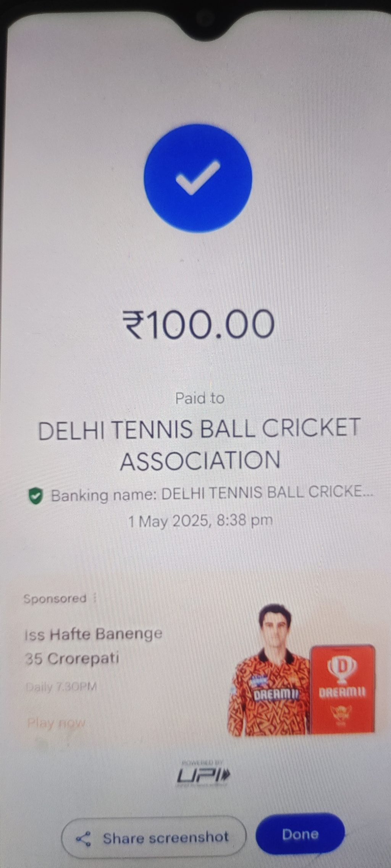Tap the Dream11 trophy logo on red phone
Image resolution: width=391 pixels, height=868 pixels.
(x=342, y=670)
